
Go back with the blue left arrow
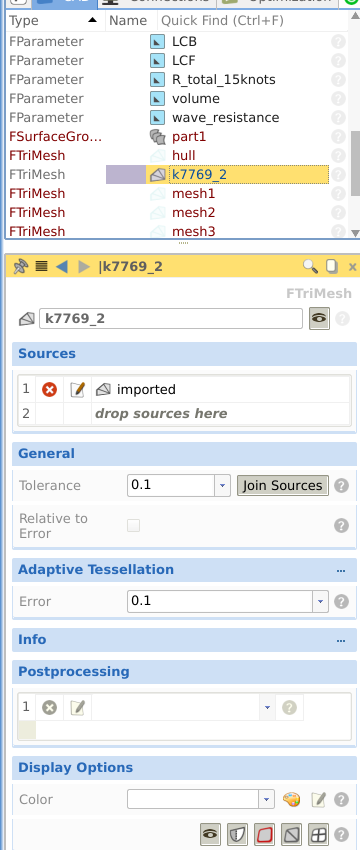pos(62,266)
